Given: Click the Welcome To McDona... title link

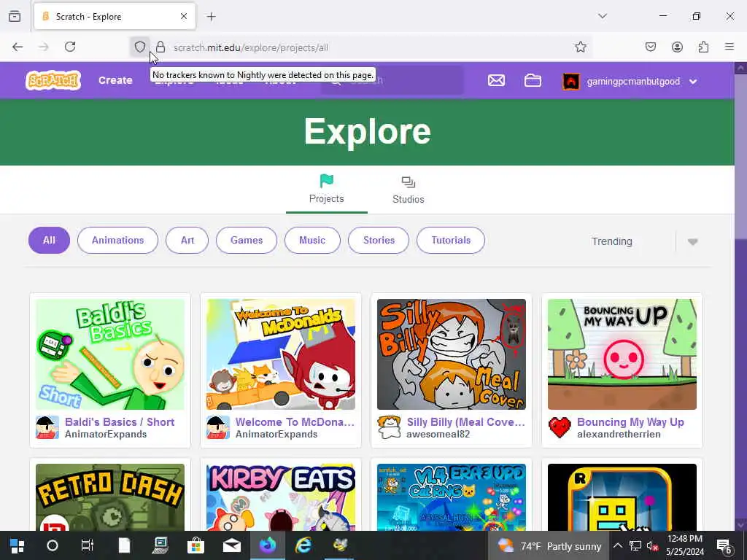Looking at the screenshot, I should coord(295,422).
